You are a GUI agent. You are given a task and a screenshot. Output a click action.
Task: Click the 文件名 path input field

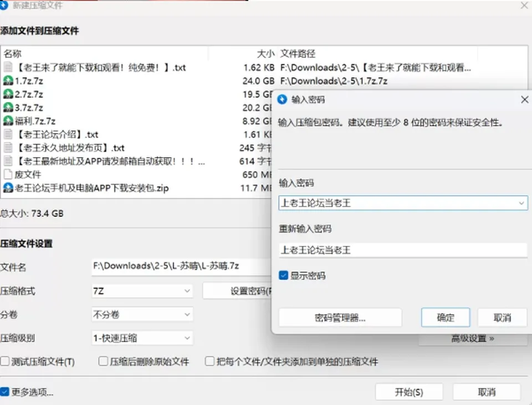click(182, 266)
